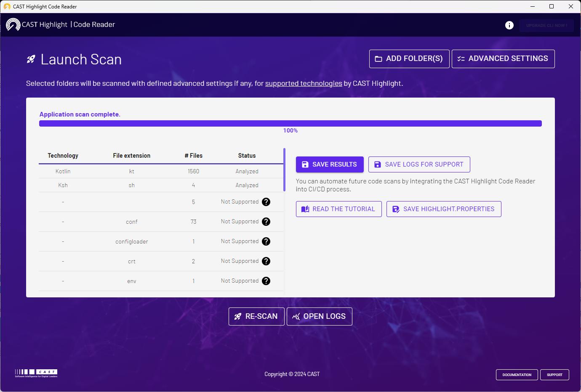Image resolution: width=581 pixels, height=392 pixels.
Task: Click the results table scrollbar
Action: tap(285, 170)
